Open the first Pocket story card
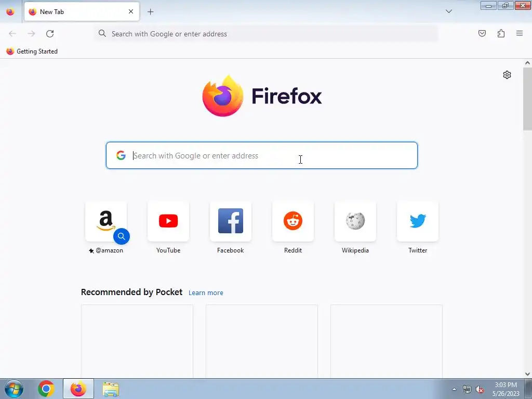Screen dimensions: 532x399 137,341
